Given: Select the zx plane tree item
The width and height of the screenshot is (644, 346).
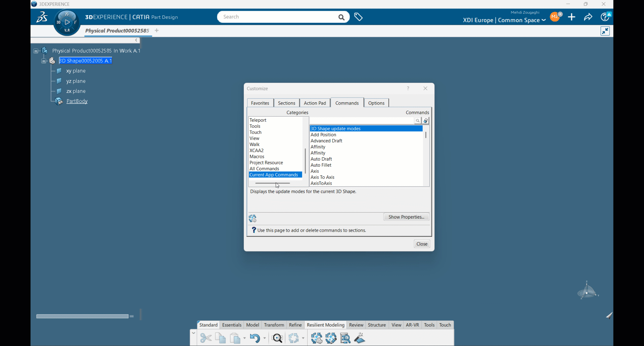Looking at the screenshot, I should pyautogui.click(x=76, y=91).
